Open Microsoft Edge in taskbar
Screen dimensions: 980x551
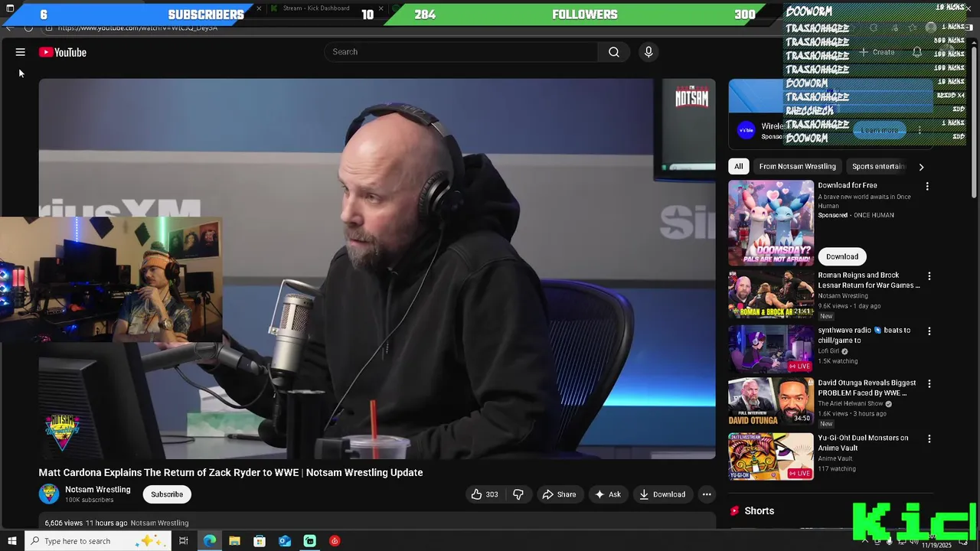tap(209, 541)
